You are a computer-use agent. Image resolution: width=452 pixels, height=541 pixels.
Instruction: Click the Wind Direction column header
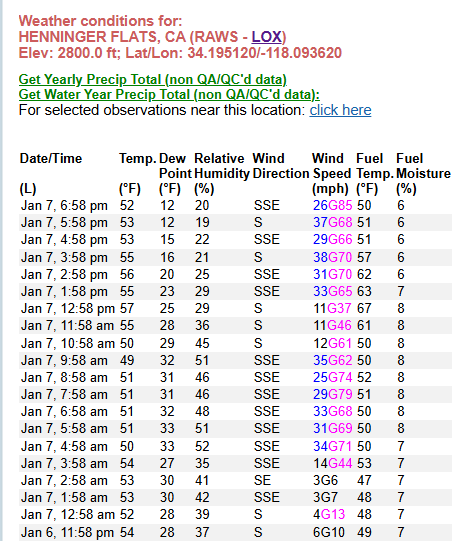281,166
